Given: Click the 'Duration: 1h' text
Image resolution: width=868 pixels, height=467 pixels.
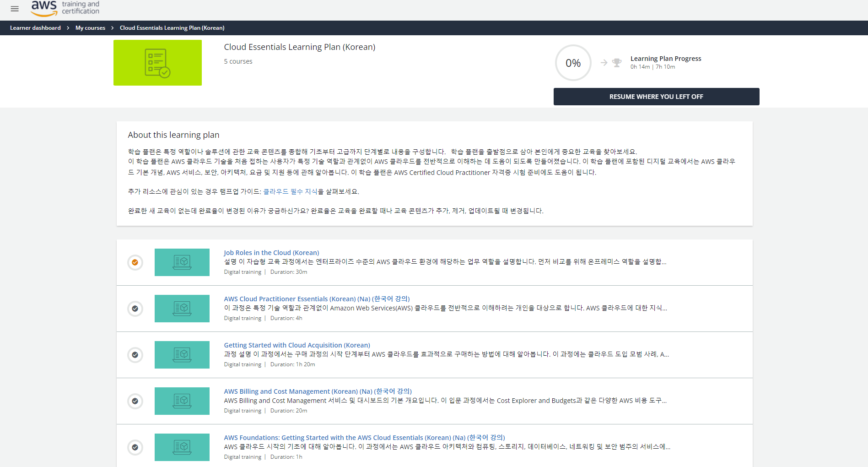Looking at the screenshot, I should click(286, 457).
